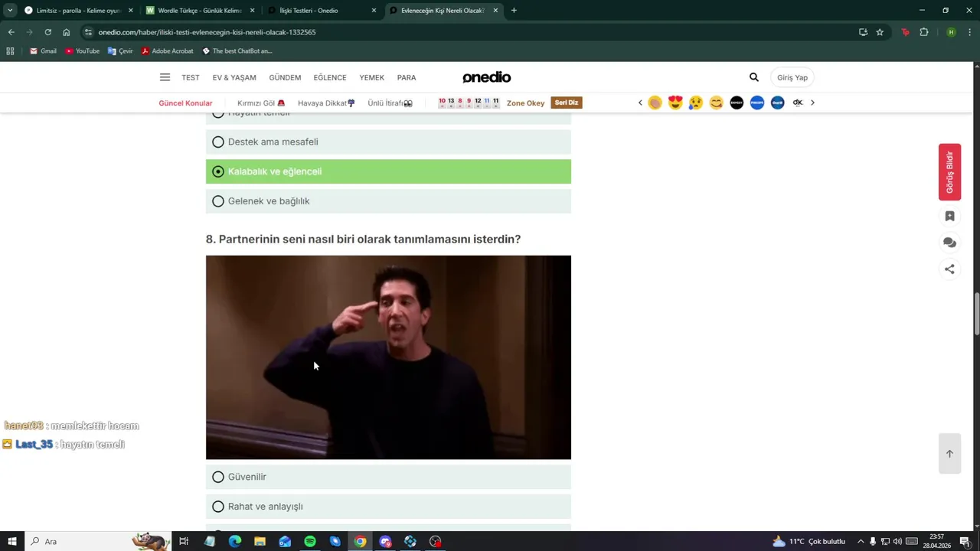Open the Onedio hamburger menu icon

tap(165, 77)
